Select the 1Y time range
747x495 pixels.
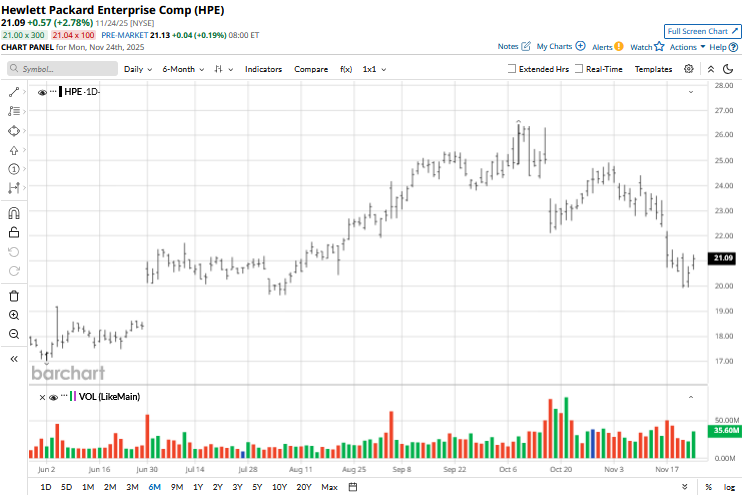[x=198, y=487]
